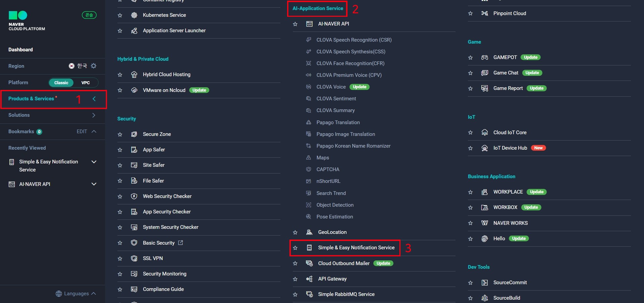Click the Kubernetes Service icon

click(x=134, y=15)
